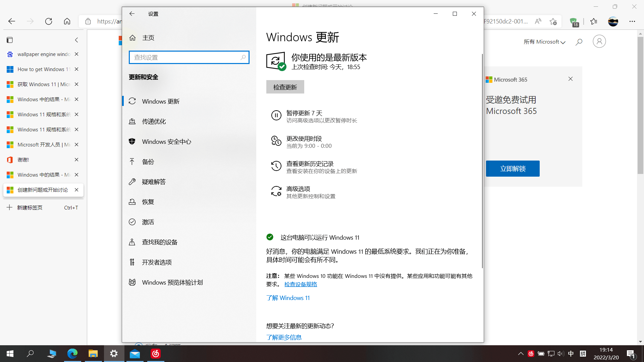Open the Mail app from taskbar
The width and height of the screenshot is (644, 362).
point(135,354)
